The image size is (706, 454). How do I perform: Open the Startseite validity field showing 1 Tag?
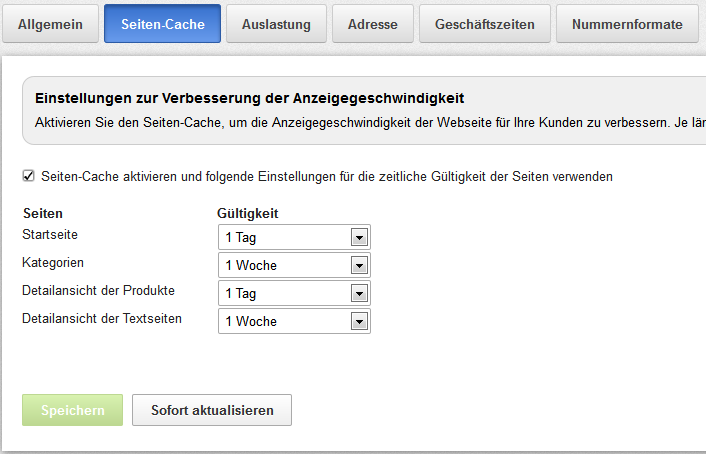pos(284,237)
